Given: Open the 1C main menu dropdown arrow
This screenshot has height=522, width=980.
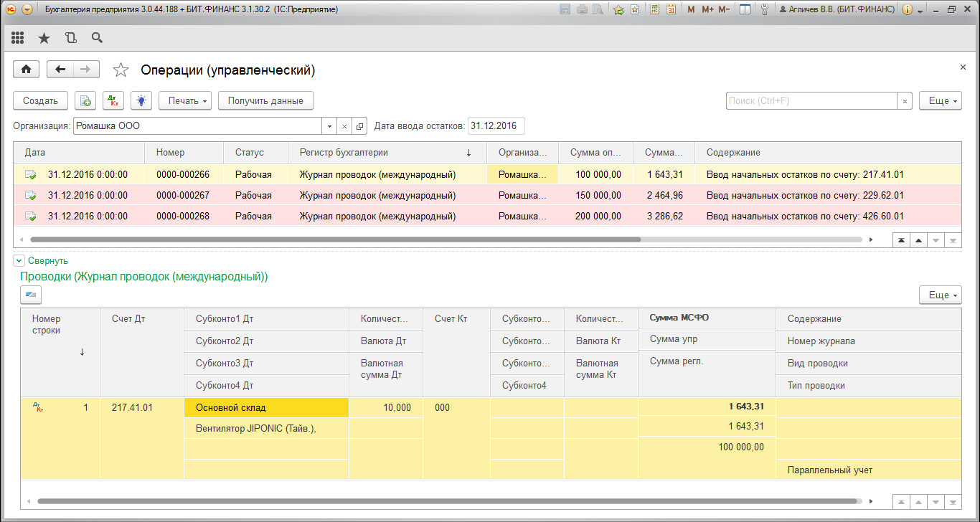Looking at the screenshot, I should coord(27,9).
